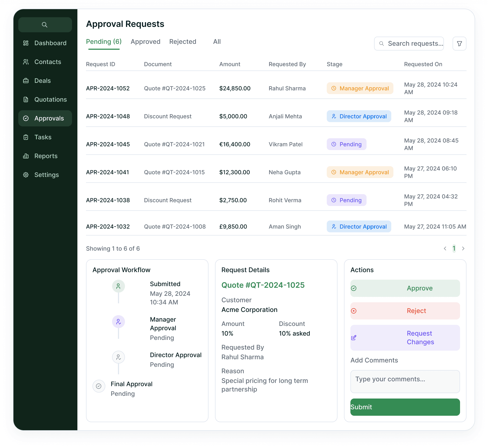Open Quotations in the sidebar
Image resolution: width=488 pixels, height=448 pixels.
(x=45, y=99)
